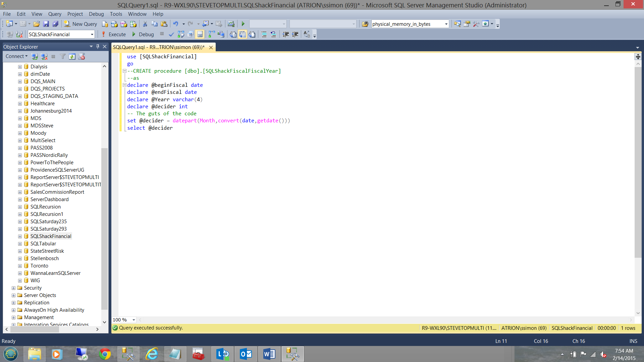Click the Paste clipboard icon
Screen dimensions: 644x362
pos(164,24)
